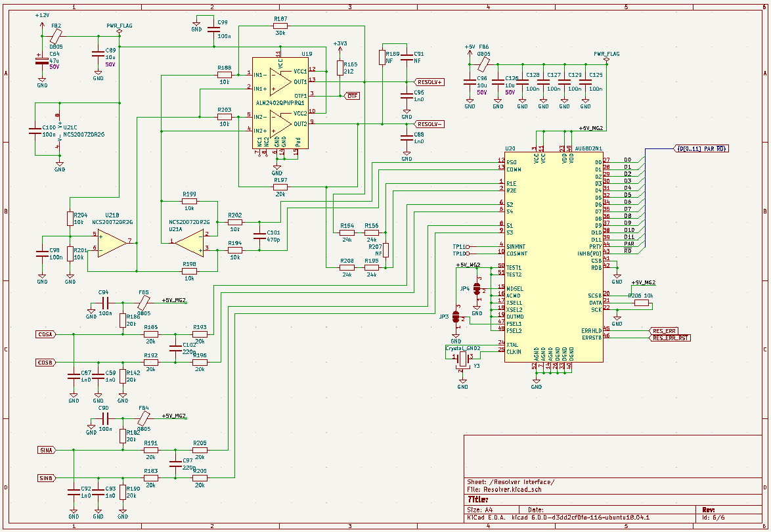The image size is (771, 532).
Task: Select the RESOLV- output label
Action: point(430,123)
